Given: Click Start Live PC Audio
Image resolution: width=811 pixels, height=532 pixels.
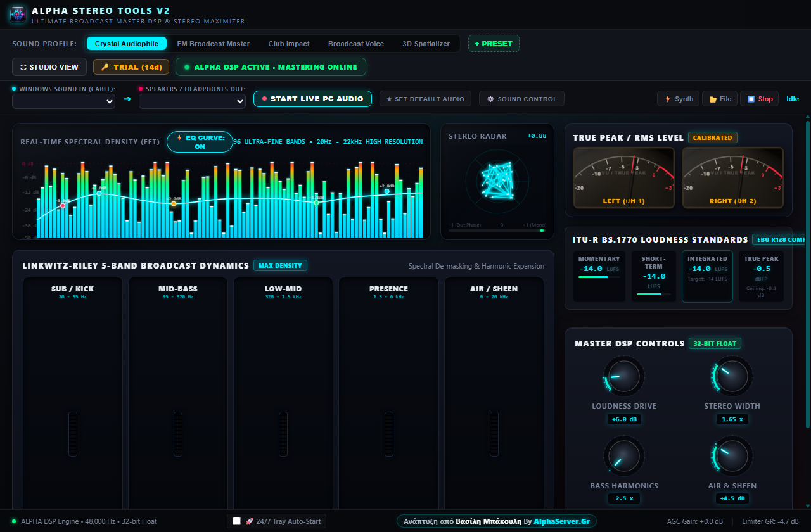Looking at the screenshot, I should [313, 99].
